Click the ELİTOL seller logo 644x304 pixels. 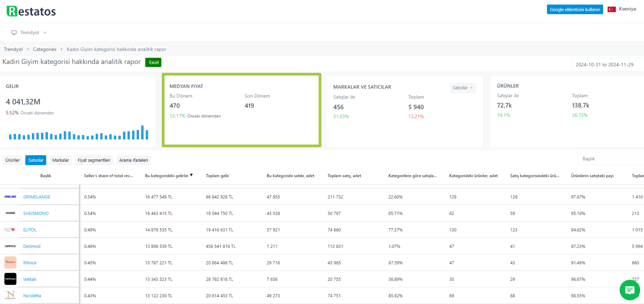[10, 230]
